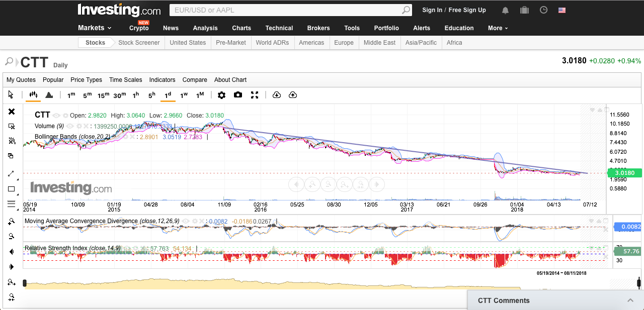Enter fullscreen chart mode

point(255,95)
